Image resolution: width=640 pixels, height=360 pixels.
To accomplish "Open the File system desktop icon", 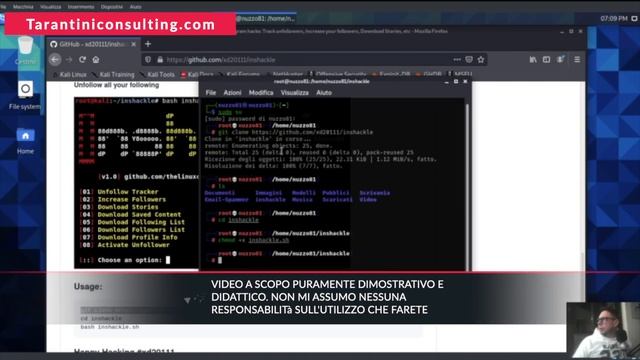I will [25, 96].
